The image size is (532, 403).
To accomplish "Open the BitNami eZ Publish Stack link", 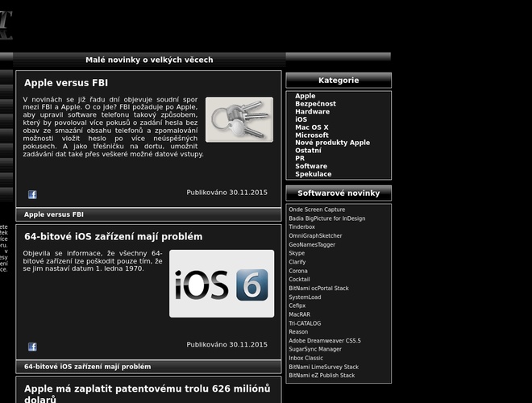I will 322,376.
